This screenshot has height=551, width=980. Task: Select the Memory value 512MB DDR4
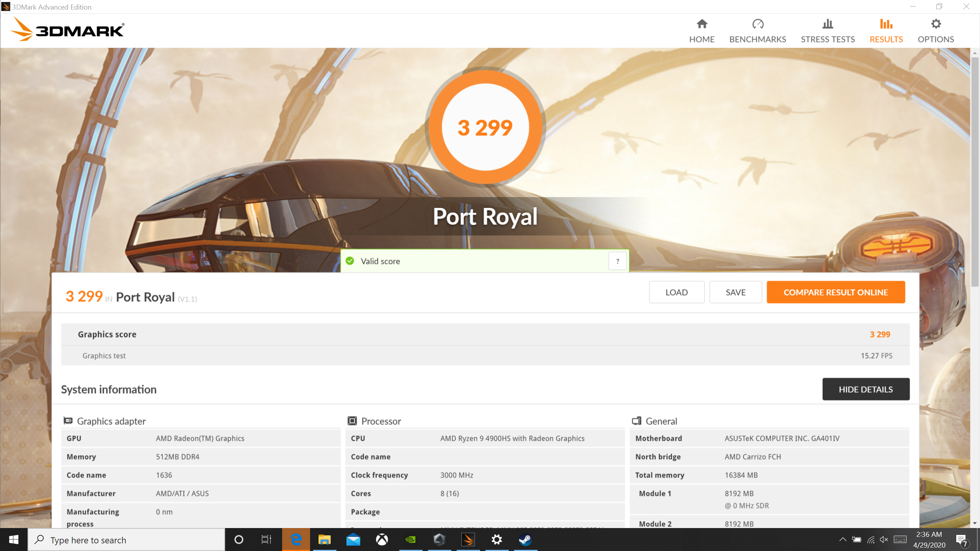click(x=178, y=457)
